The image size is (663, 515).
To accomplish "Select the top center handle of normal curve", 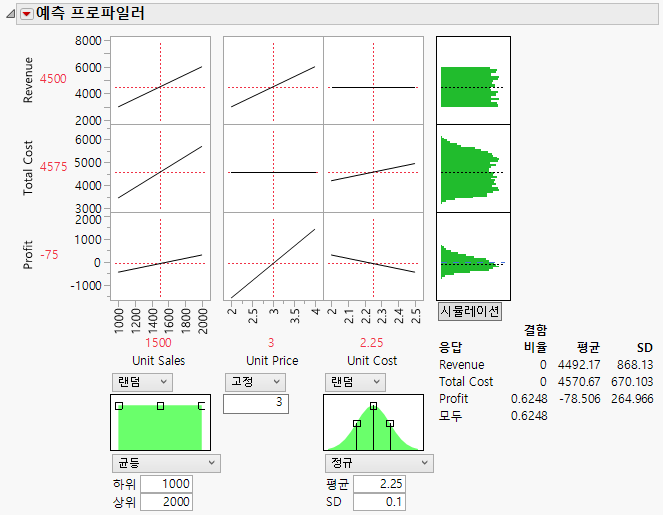I will click(x=373, y=406).
